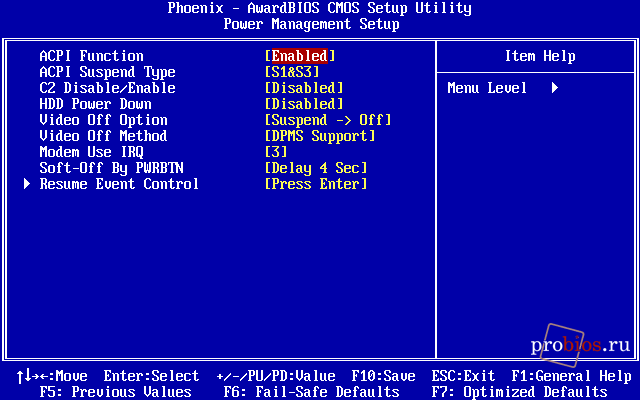Click the ACPI Function label

click(x=91, y=56)
